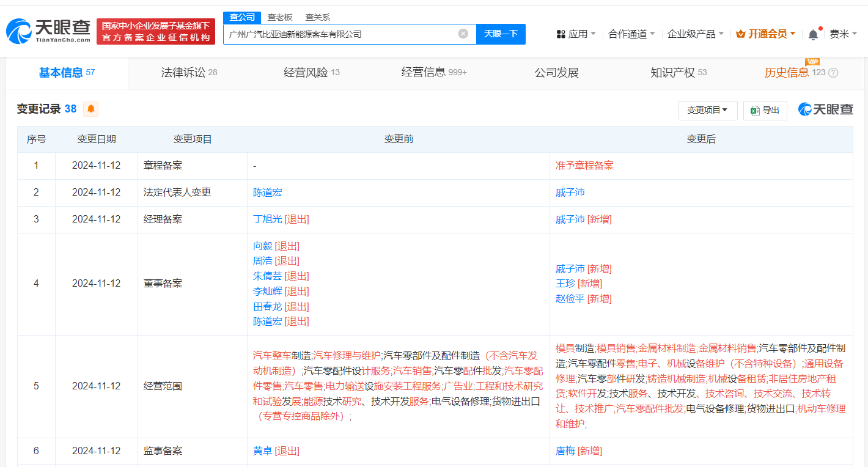Click the 序号 column header
The image size is (868, 467).
pos(36,139)
